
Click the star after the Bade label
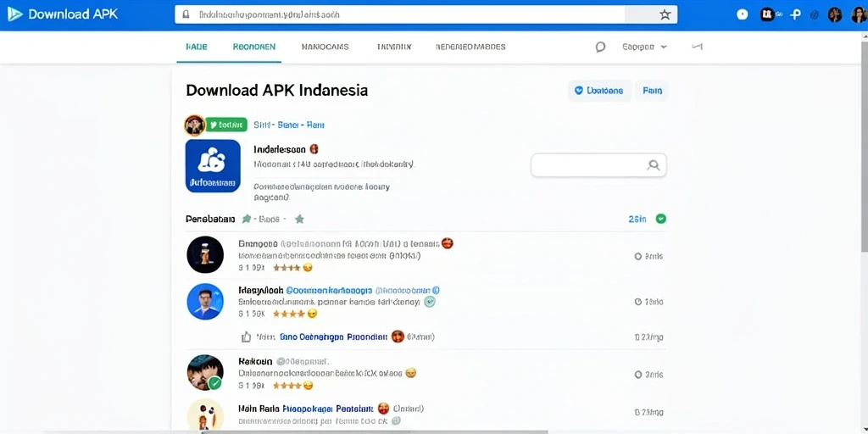[299, 219]
